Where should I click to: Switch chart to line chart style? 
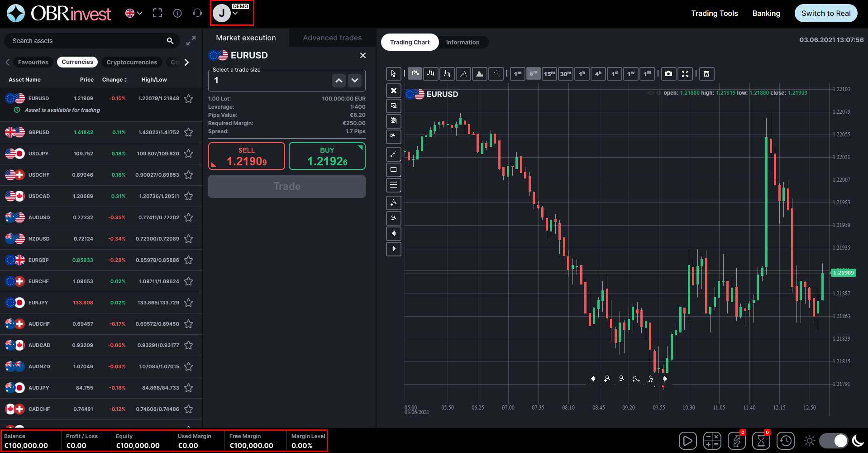[463, 73]
